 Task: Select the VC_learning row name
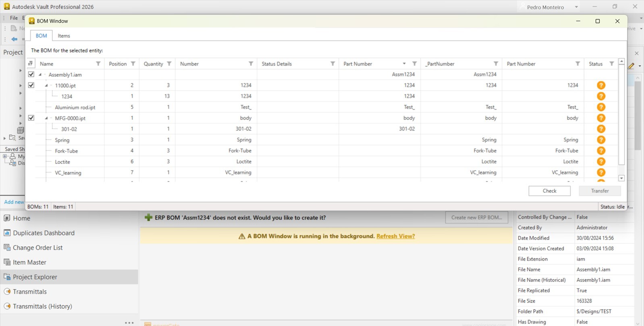(x=68, y=173)
